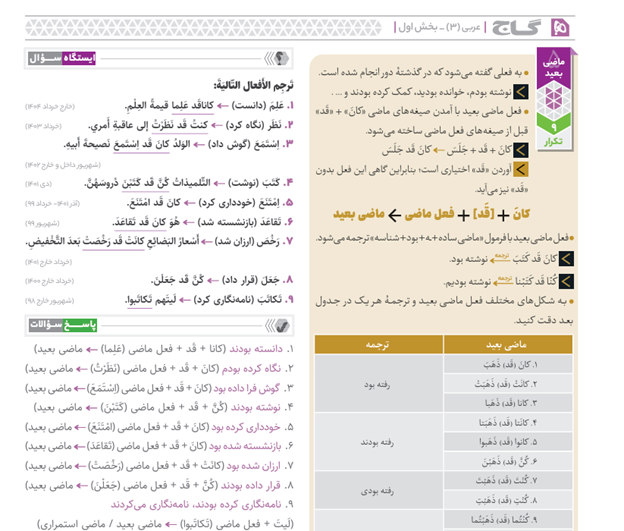Click the black arrow box next to 'نوشته بودم، خوانده بودید'

(521, 92)
